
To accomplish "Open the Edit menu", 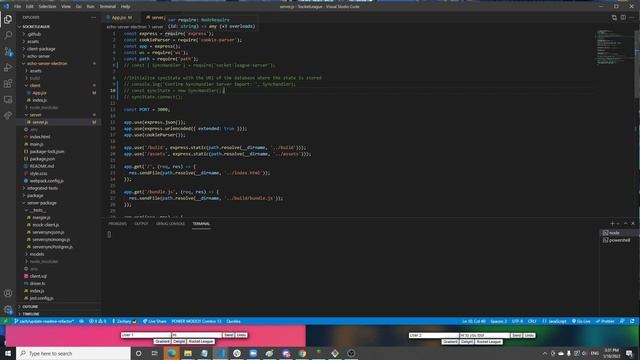I will [x=30, y=7].
